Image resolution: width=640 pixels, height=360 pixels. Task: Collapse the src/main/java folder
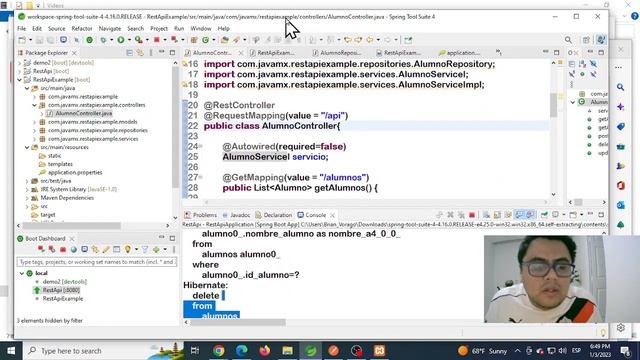[x=27, y=88]
